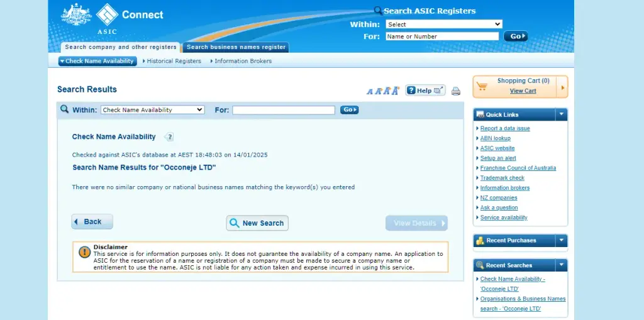The image size is (644, 320).
Task: Collapse the Quick Links panel
Action: tap(562, 114)
